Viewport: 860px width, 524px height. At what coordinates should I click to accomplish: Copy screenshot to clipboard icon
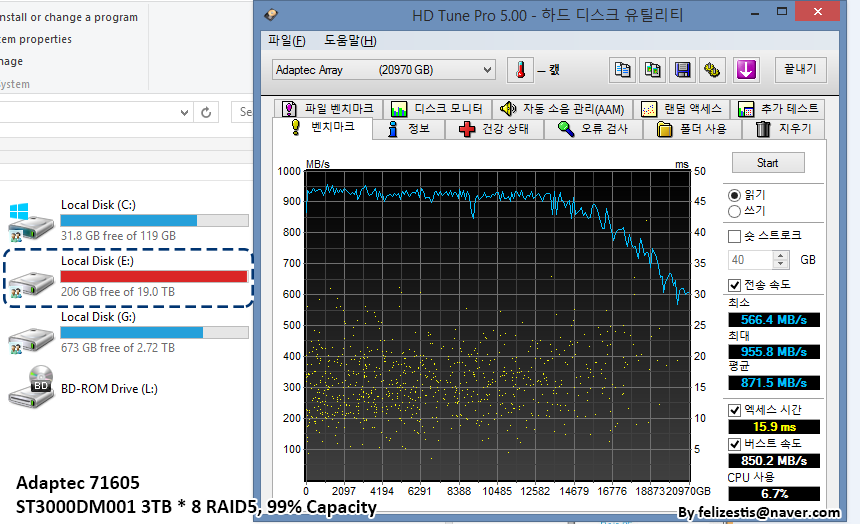coord(652,70)
